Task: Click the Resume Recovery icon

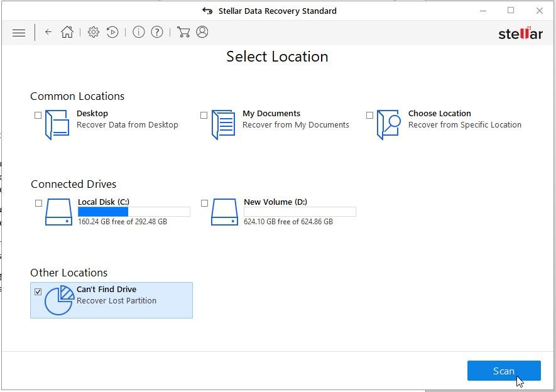Action: 112,32
